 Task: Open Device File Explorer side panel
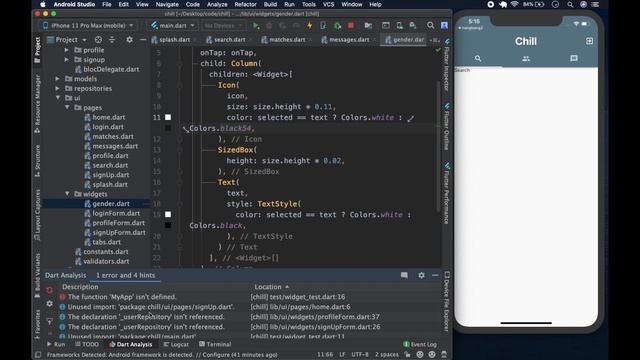point(447,301)
